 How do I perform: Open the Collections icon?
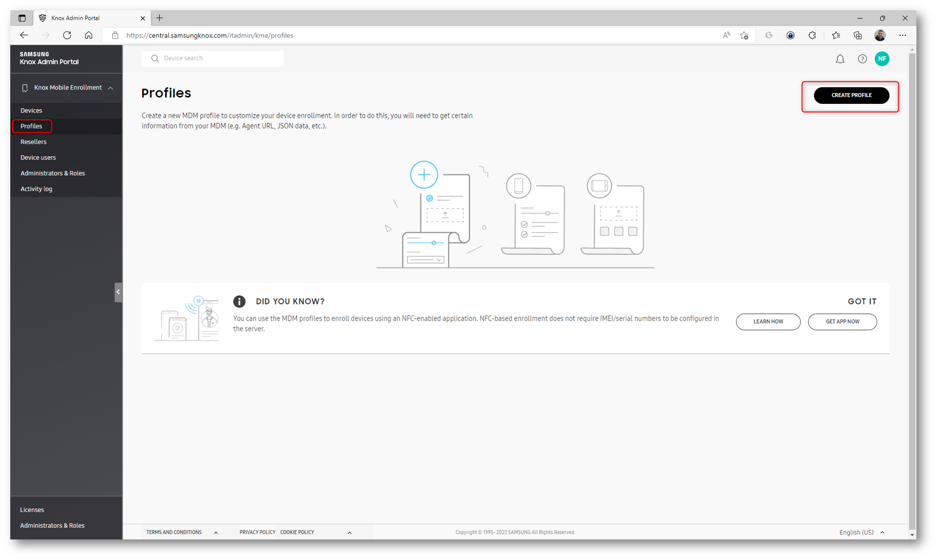pos(857,35)
